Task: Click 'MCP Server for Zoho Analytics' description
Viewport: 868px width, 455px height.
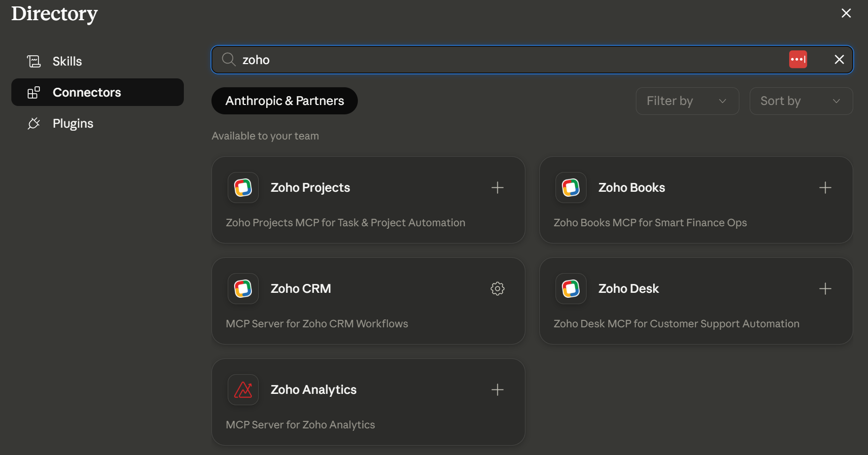Action: (x=300, y=425)
